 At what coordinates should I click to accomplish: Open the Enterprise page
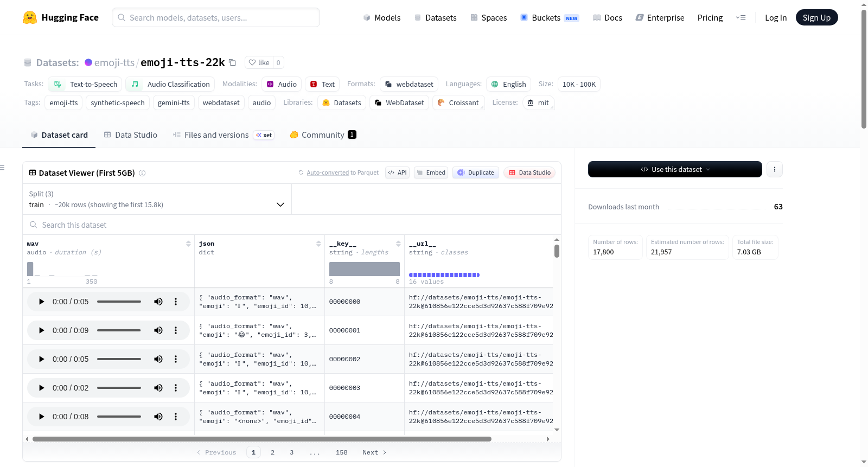click(x=660, y=18)
